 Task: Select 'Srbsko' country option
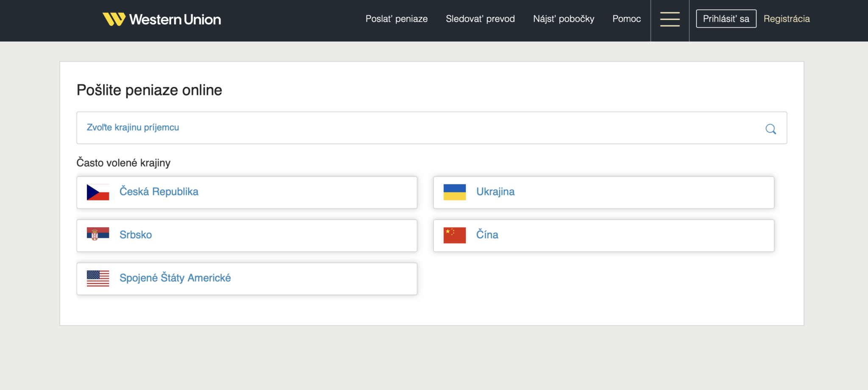coord(135,235)
